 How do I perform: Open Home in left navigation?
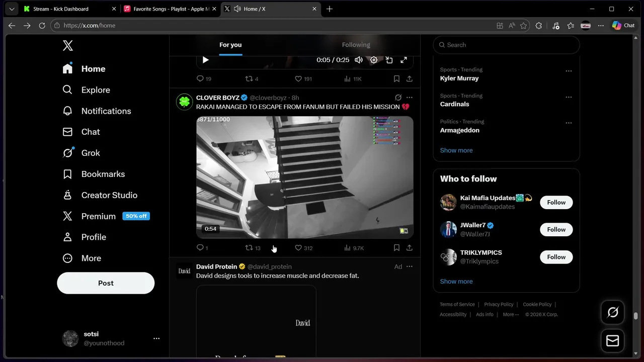84,69
